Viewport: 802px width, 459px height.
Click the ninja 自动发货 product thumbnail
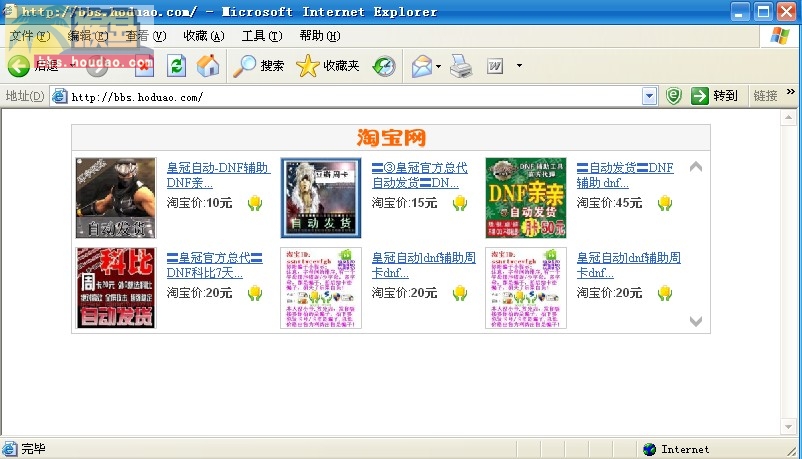point(116,198)
